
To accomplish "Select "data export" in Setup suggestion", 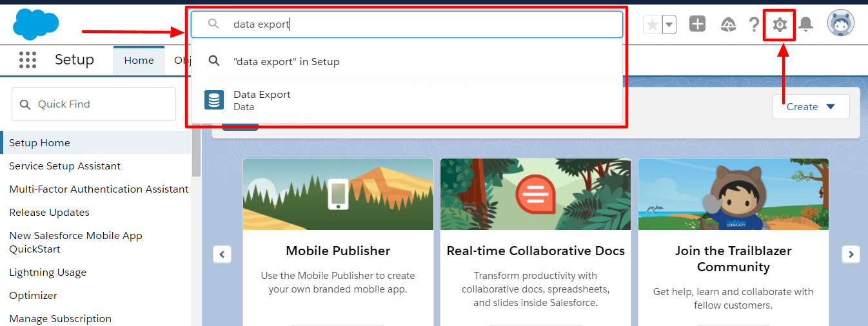I will click(x=407, y=61).
